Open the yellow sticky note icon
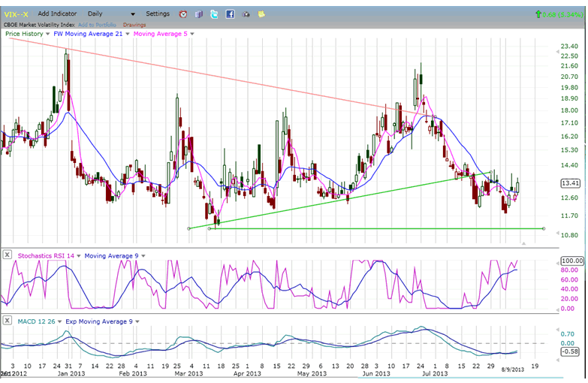The height and width of the screenshot is (383, 588). coord(261,14)
